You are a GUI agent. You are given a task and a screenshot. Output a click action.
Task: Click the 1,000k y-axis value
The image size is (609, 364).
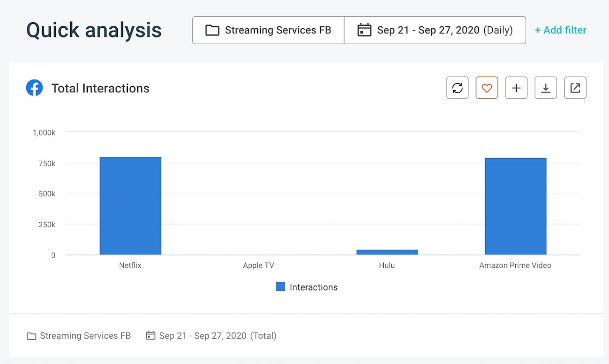pyautogui.click(x=44, y=133)
